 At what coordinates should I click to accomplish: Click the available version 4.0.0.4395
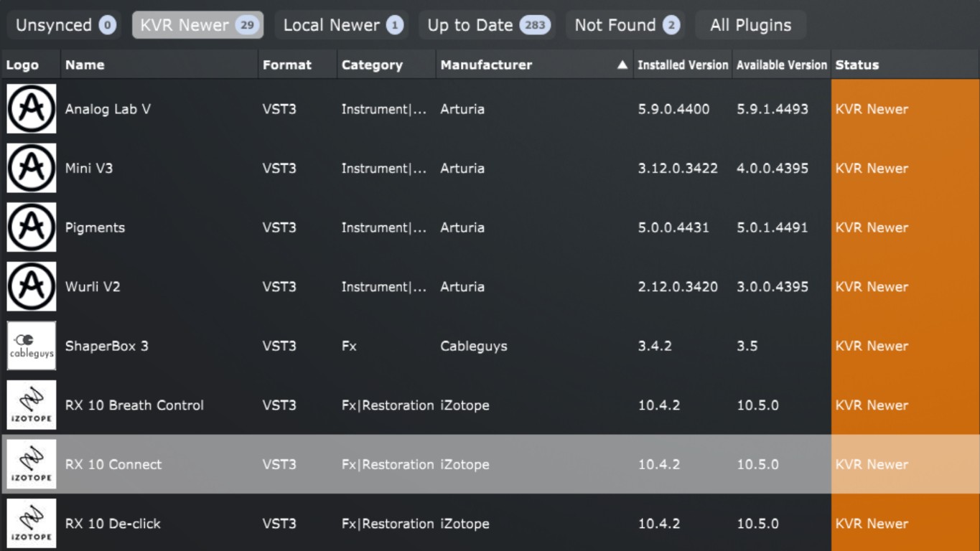point(773,168)
